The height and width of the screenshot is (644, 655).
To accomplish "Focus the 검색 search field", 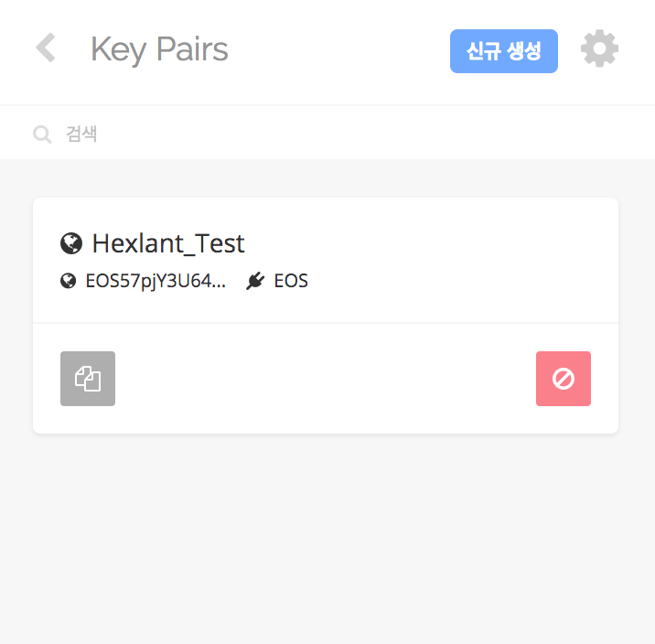I will [x=274, y=134].
